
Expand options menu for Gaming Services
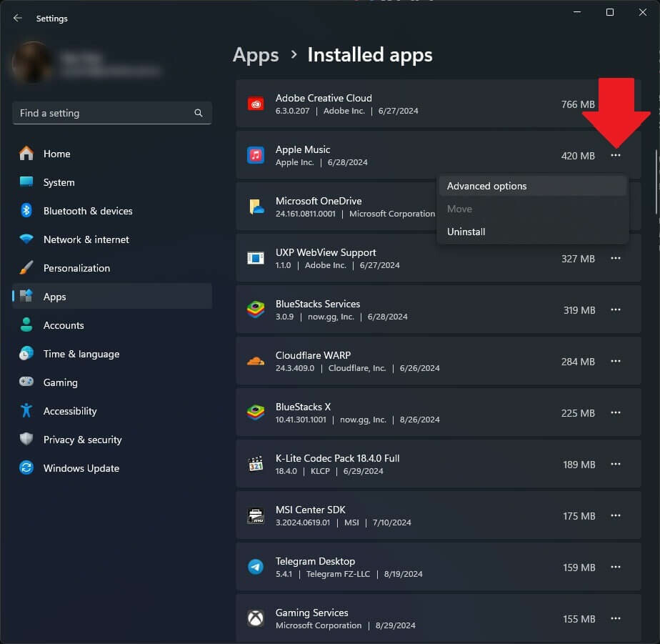[616, 618]
